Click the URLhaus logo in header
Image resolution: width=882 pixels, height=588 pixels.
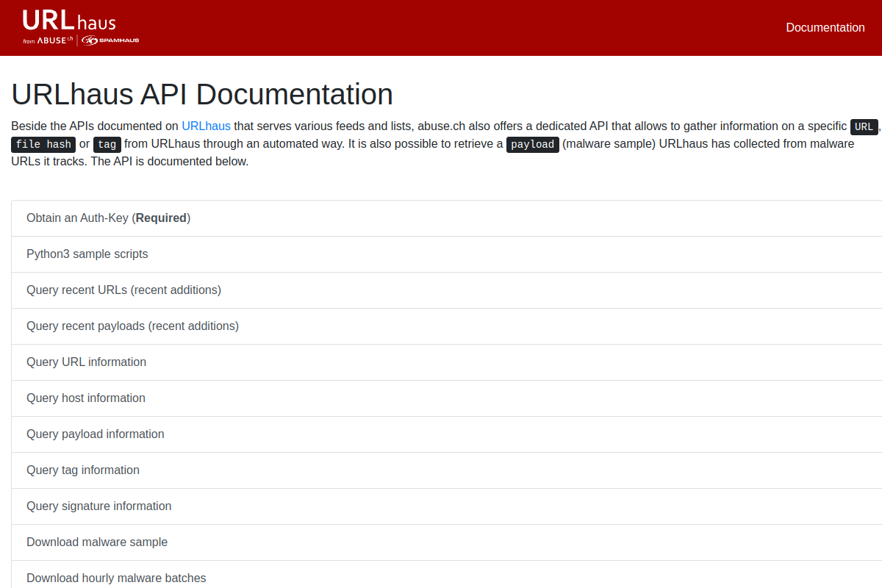tap(80, 27)
